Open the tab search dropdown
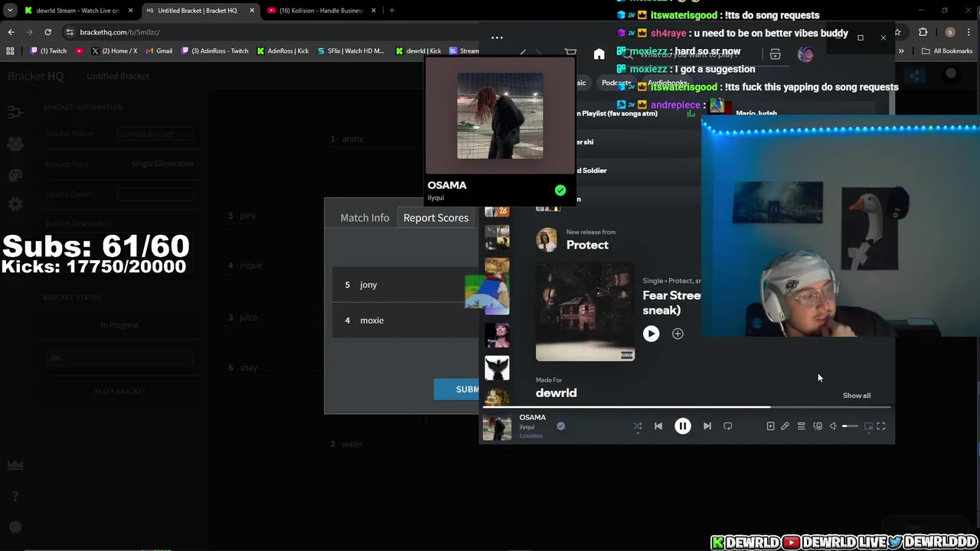This screenshot has width=980, height=551. [10, 11]
